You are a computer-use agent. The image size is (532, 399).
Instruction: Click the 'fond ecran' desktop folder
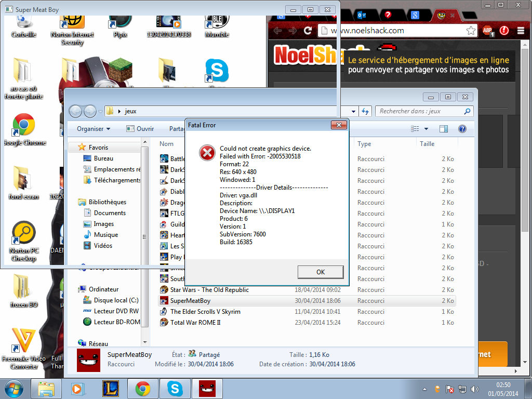pyautogui.click(x=23, y=182)
